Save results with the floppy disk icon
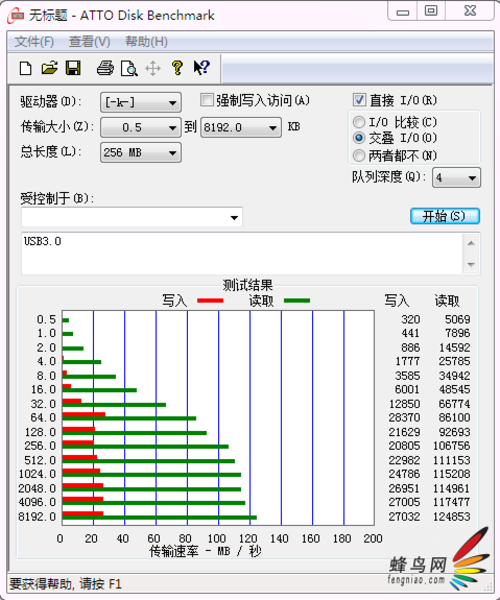This screenshot has width=500, height=600. [x=73, y=68]
